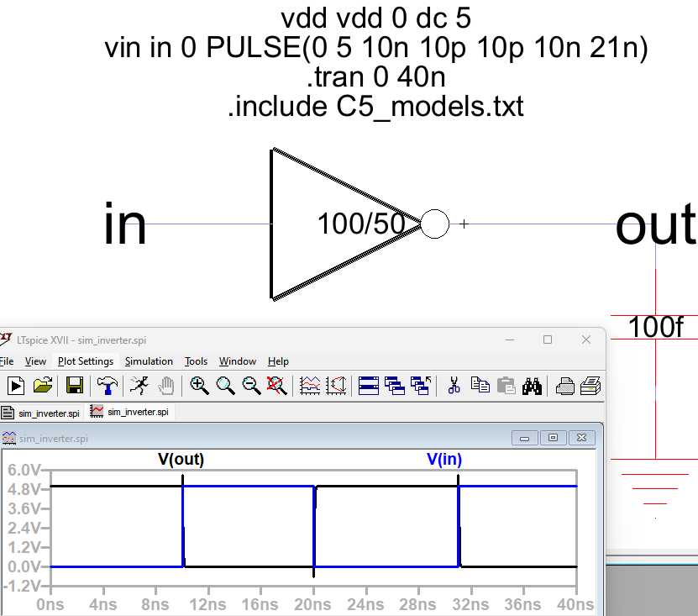698x616 pixels.
Task: Save the file with the floppy disk icon
Action: pyautogui.click(x=74, y=386)
